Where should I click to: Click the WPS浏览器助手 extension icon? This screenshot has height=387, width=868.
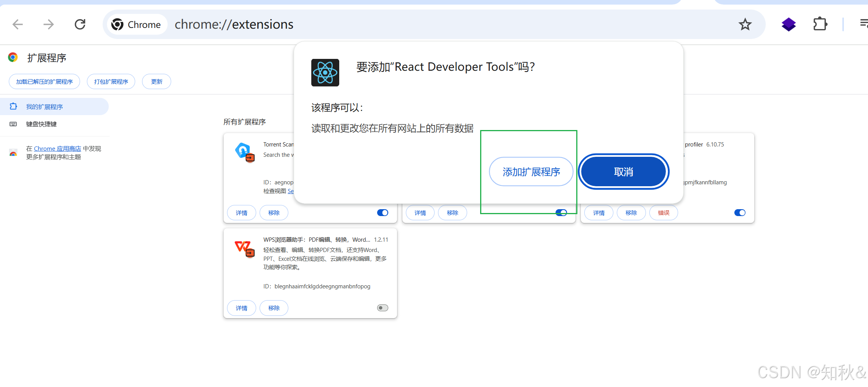(x=245, y=249)
